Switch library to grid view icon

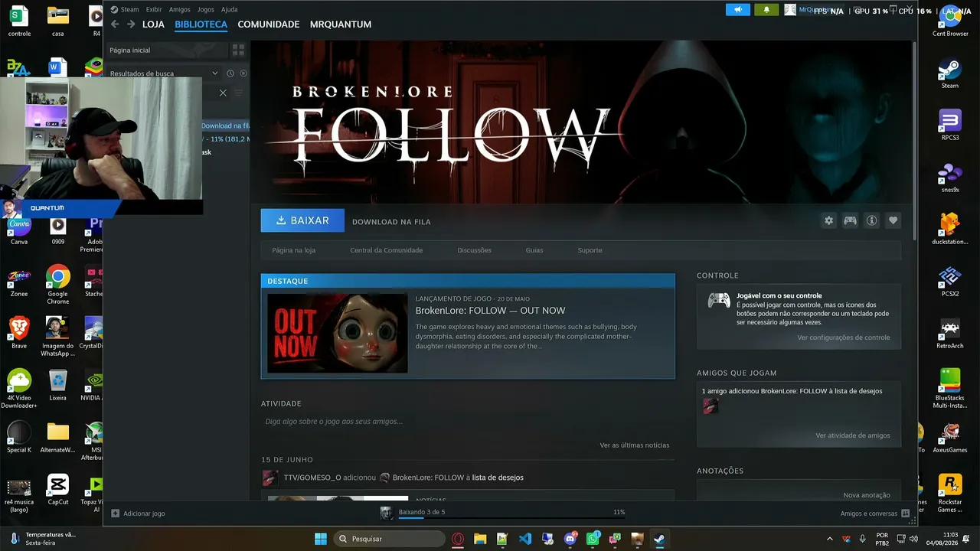point(238,50)
